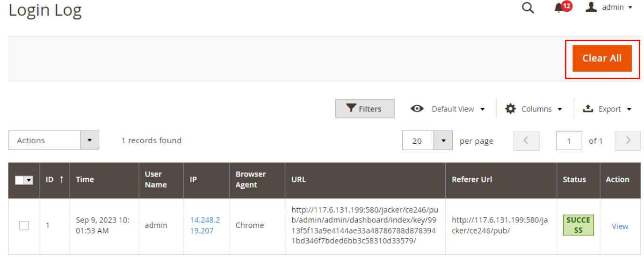Click the search magnifier icon
The height and width of the screenshot is (257, 644).
[528, 8]
